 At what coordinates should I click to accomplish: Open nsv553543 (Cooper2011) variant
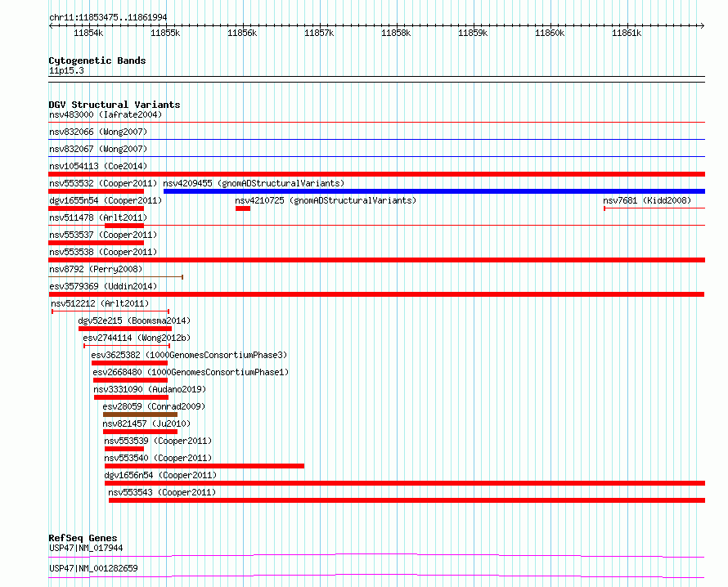tap(162, 493)
